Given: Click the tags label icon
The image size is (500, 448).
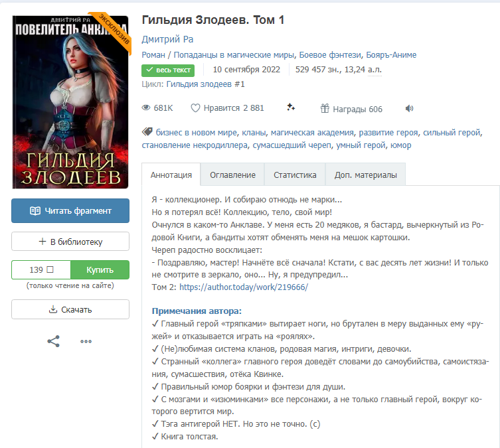Looking at the screenshot, I should [x=147, y=131].
